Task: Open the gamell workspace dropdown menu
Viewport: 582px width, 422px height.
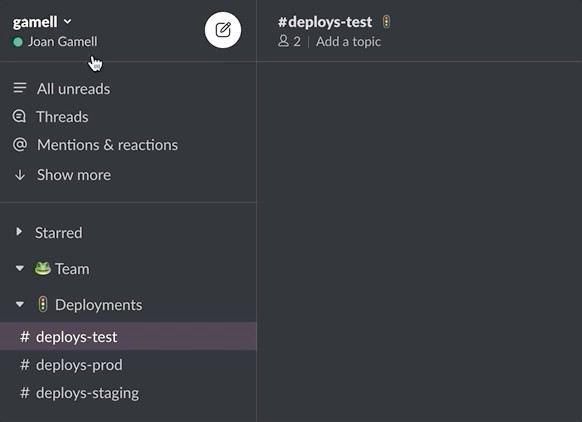Action: pos(42,22)
